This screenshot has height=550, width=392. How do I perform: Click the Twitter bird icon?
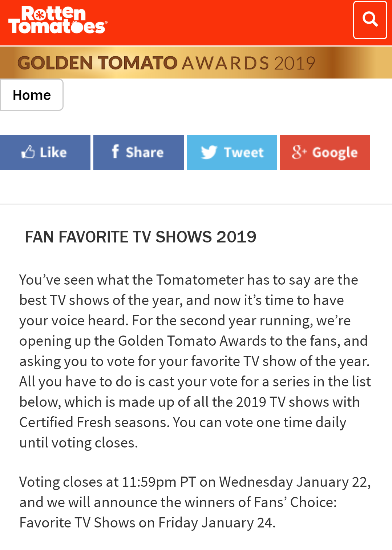[x=209, y=152]
